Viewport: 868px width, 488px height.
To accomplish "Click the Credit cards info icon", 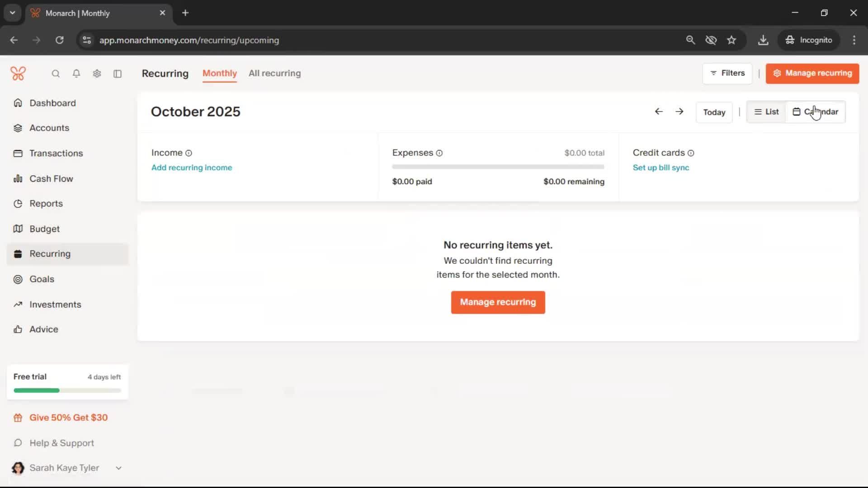I will click(691, 153).
